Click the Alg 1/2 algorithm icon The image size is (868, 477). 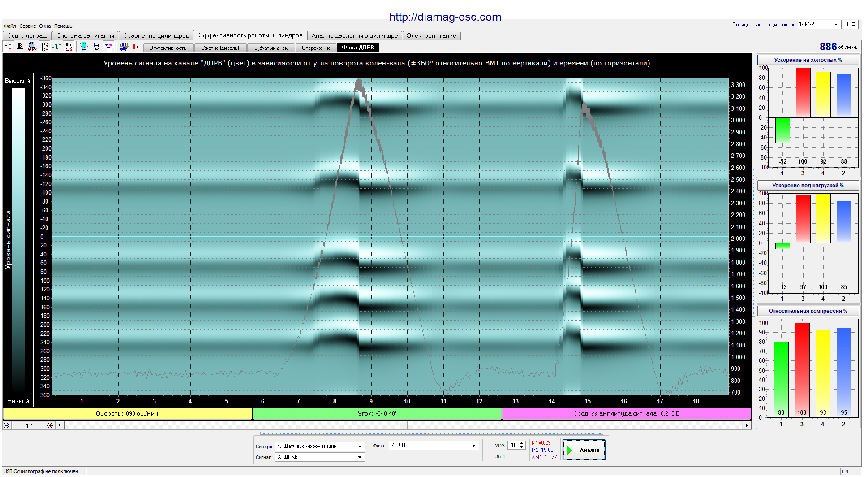69,47
